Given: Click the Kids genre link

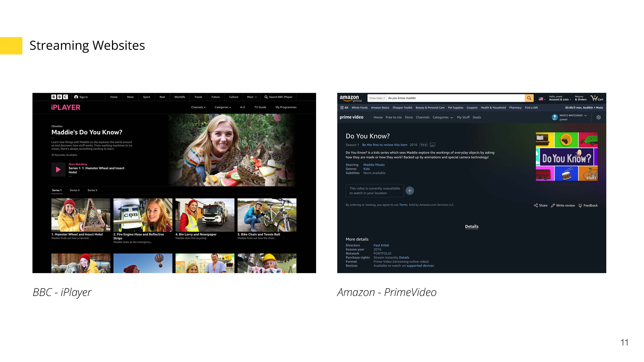Looking at the screenshot, I should pos(366,169).
